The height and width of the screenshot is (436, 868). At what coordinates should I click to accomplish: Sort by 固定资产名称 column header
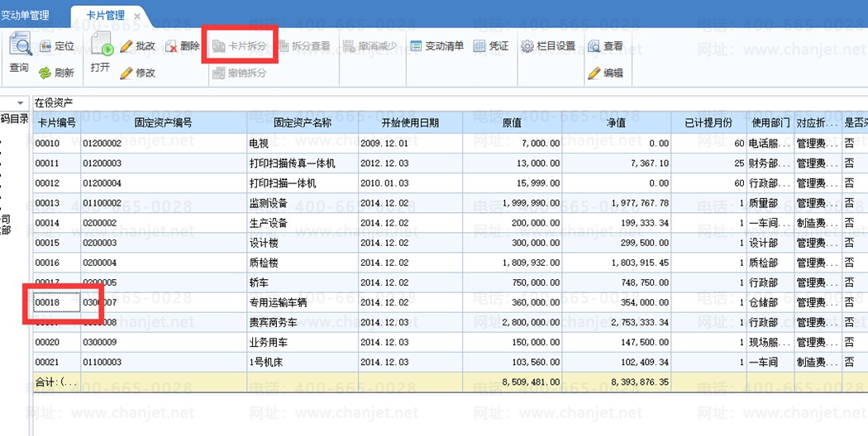[303, 123]
